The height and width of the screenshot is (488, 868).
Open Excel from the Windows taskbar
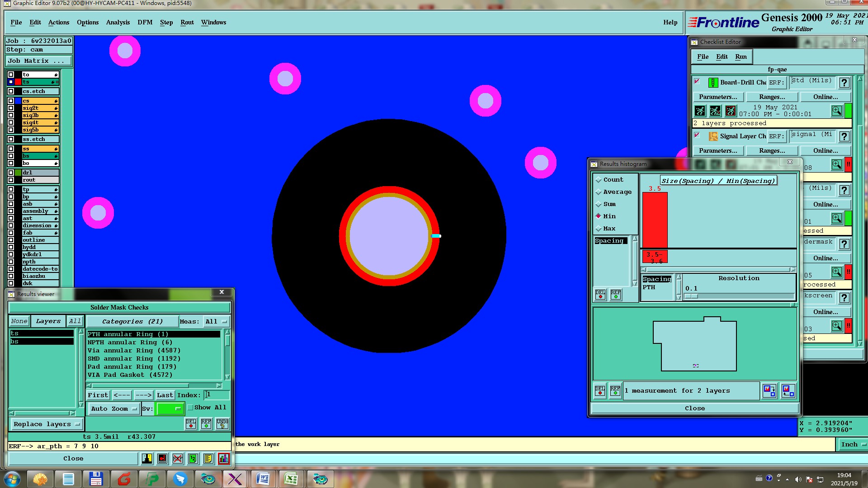[291, 479]
